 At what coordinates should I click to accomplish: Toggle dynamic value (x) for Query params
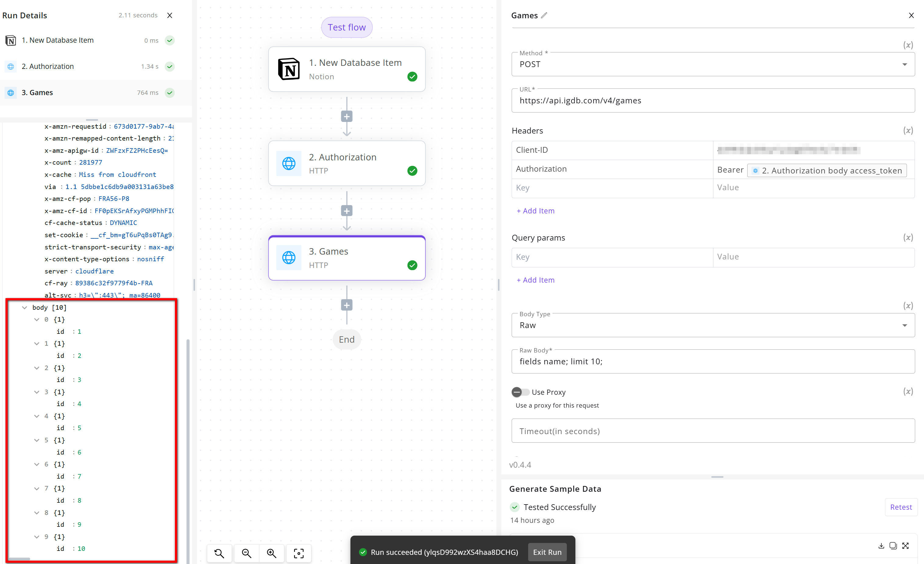[x=908, y=237]
